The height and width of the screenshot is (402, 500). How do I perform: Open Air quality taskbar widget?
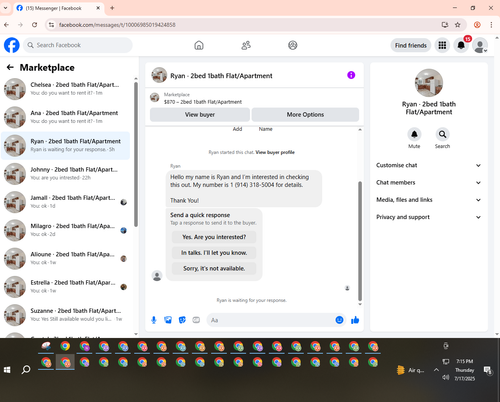tap(411, 370)
